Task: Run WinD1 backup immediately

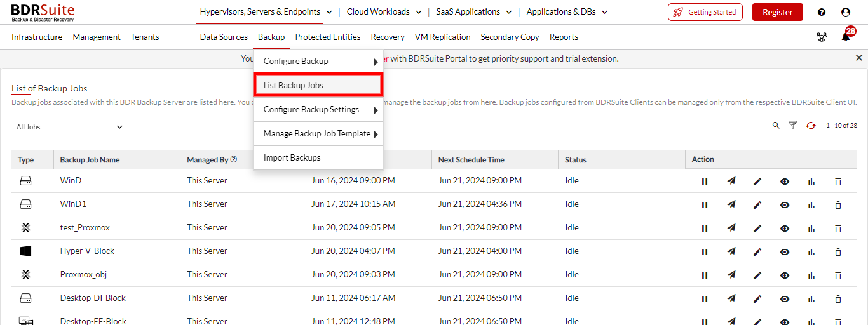Action: pyautogui.click(x=731, y=205)
